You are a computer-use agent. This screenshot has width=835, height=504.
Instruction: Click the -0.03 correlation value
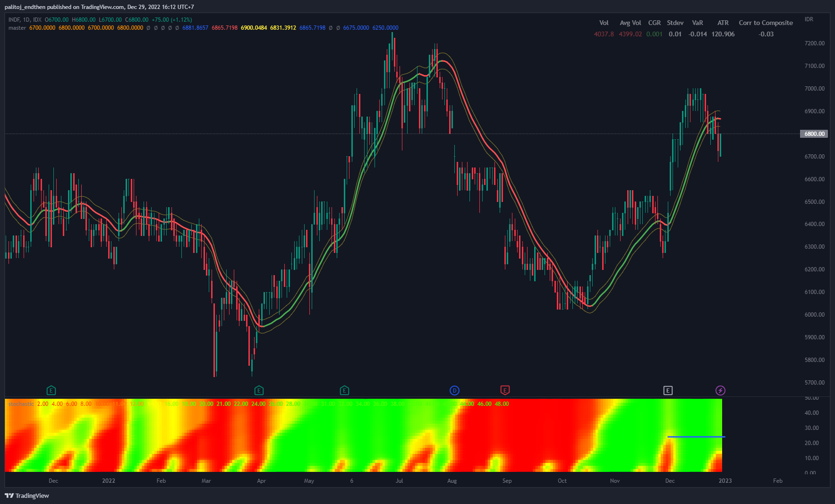tap(766, 34)
